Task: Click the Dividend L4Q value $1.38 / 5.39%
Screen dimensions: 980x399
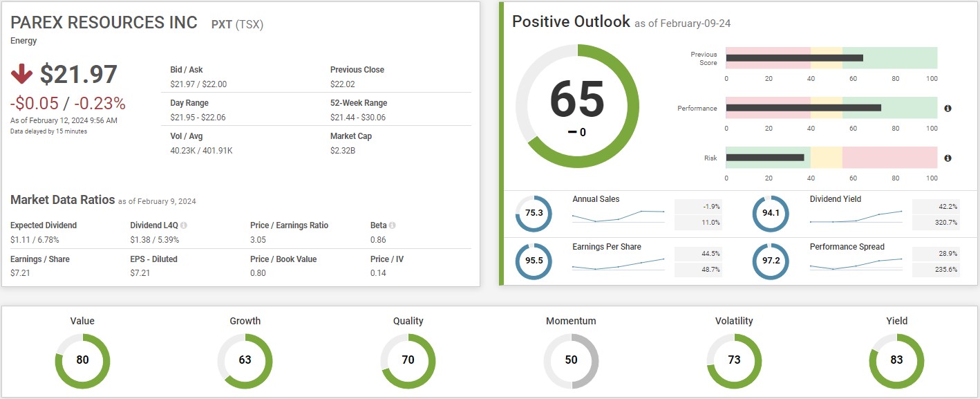Action: tap(155, 240)
